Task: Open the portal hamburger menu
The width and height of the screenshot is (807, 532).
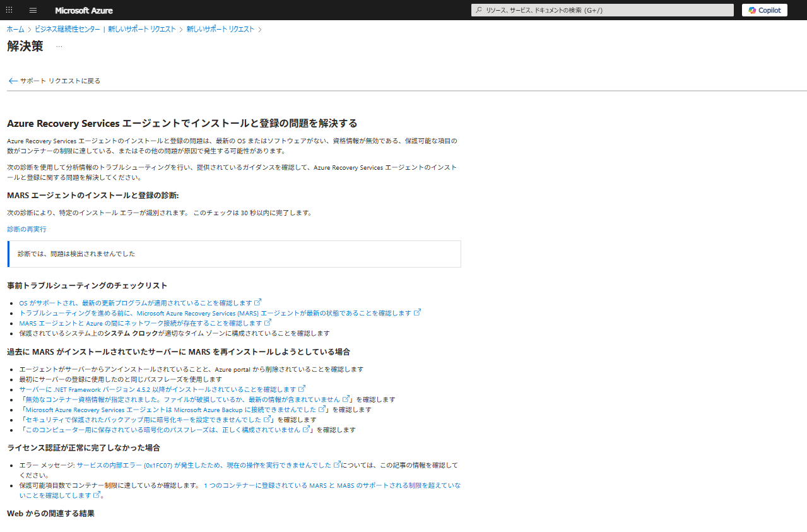Action: [33, 10]
